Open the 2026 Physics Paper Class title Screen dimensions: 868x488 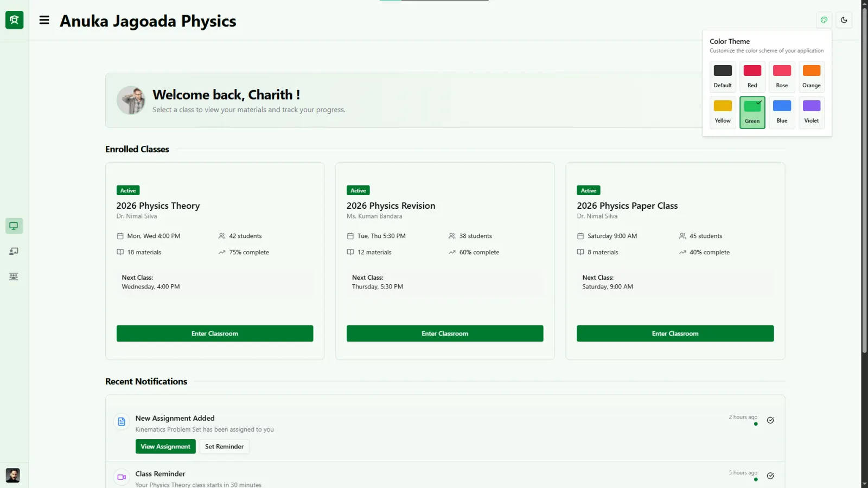[x=627, y=206]
